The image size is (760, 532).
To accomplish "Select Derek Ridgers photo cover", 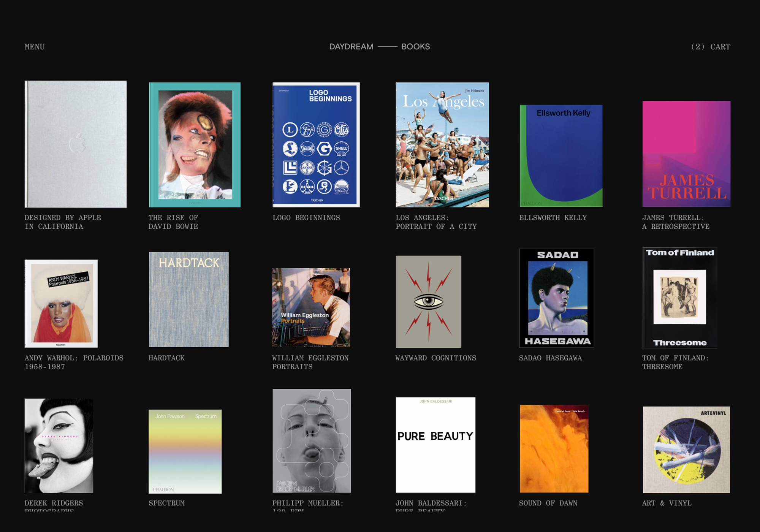I will 59,446.
